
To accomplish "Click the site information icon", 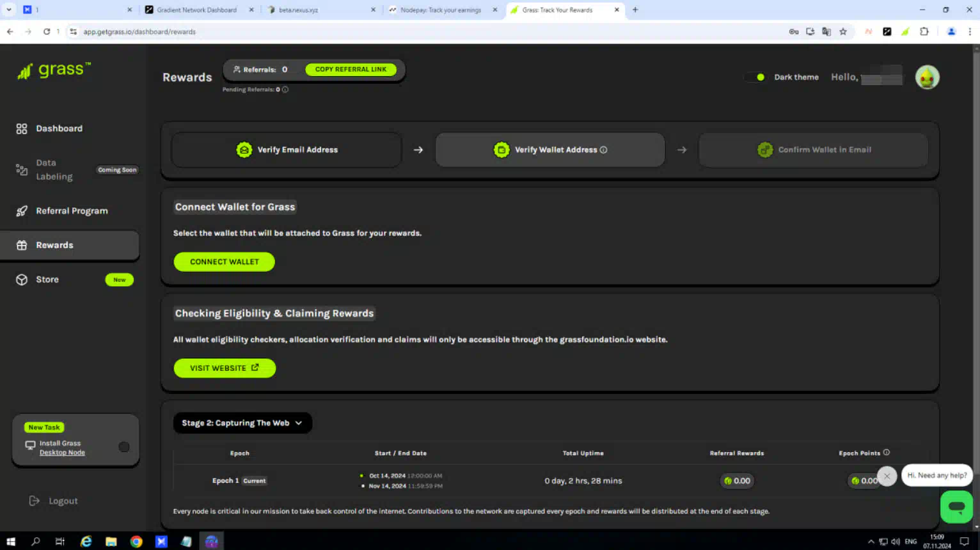I will (x=73, y=31).
